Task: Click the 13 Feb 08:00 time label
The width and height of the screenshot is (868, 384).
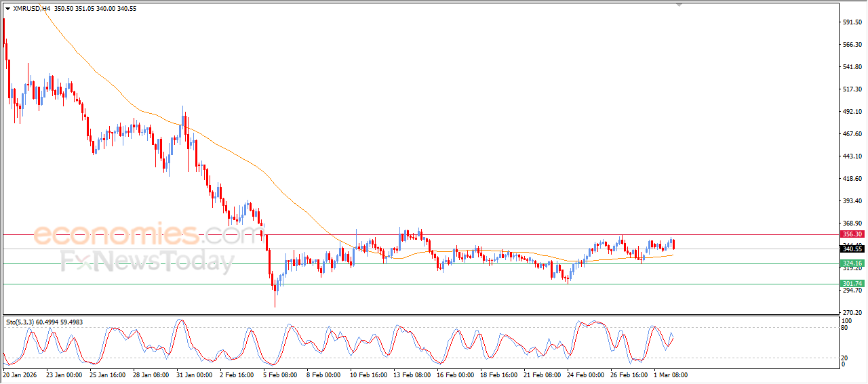Action: pos(414,375)
